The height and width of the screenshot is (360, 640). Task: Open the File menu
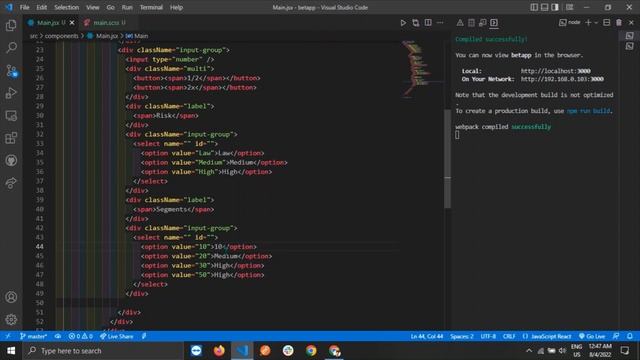(x=24, y=7)
